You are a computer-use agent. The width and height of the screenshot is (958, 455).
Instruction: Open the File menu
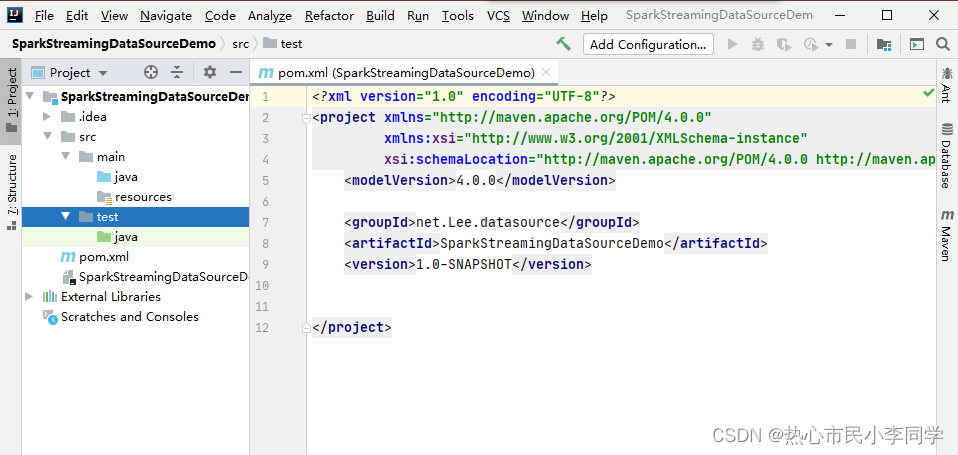[x=44, y=16]
